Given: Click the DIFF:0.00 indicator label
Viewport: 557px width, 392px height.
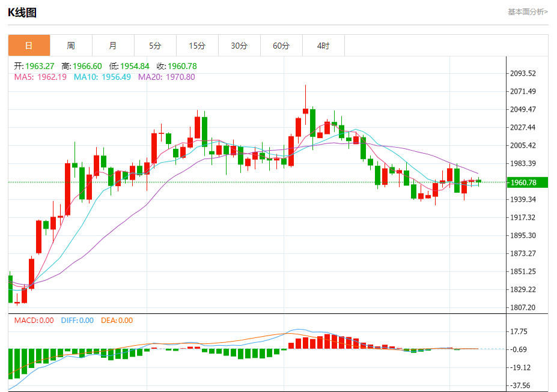Looking at the screenshot, I should click(x=78, y=321).
